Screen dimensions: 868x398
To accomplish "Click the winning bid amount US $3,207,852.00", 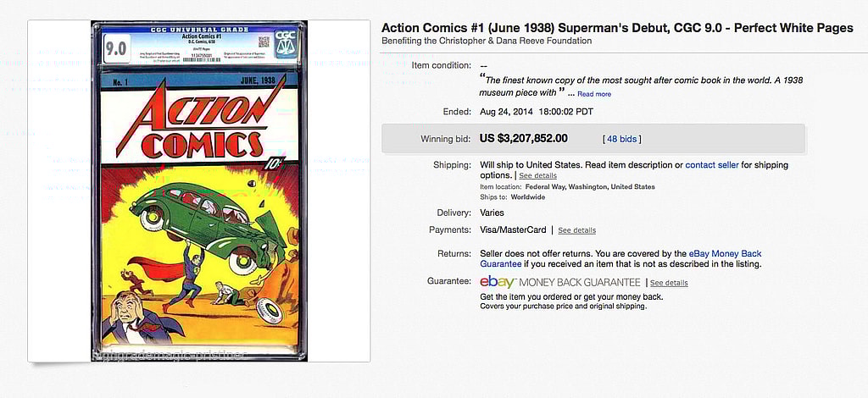I will point(524,138).
